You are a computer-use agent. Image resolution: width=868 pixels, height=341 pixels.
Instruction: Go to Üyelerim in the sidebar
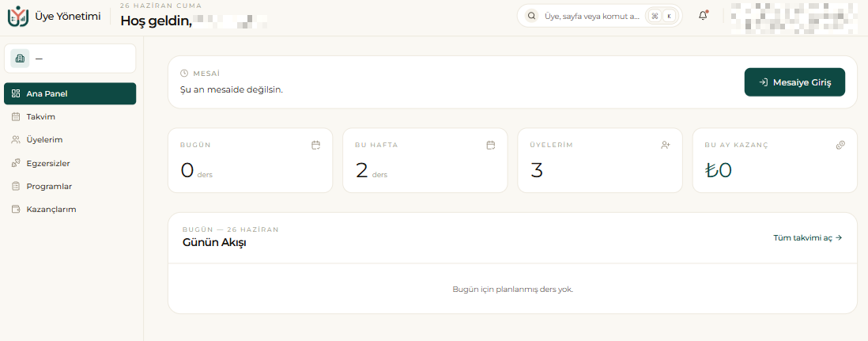pyautogui.click(x=70, y=140)
